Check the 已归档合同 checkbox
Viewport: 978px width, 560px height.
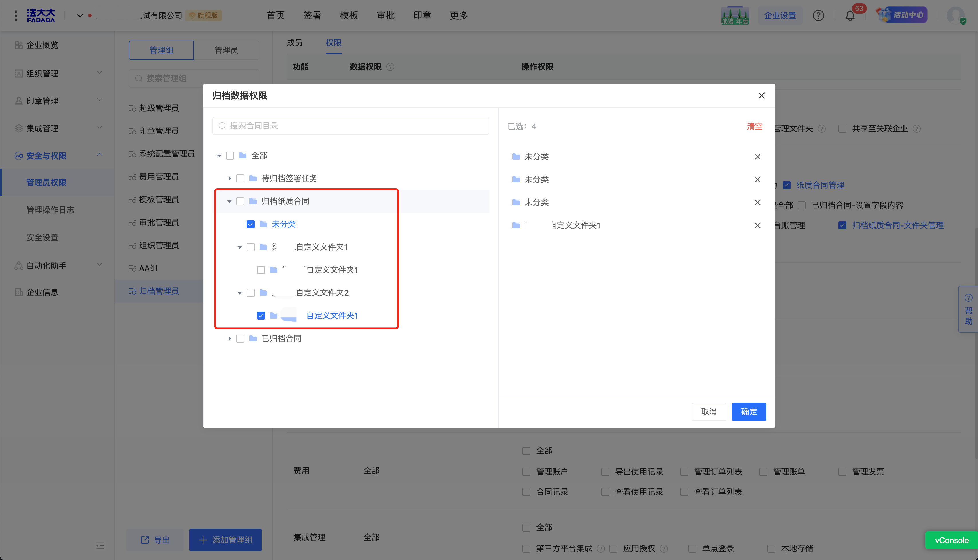[x=240, y=338]
